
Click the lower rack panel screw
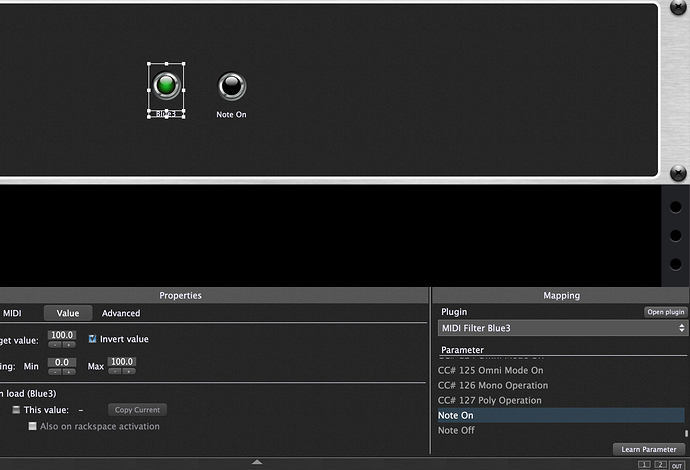pos(678,173)
